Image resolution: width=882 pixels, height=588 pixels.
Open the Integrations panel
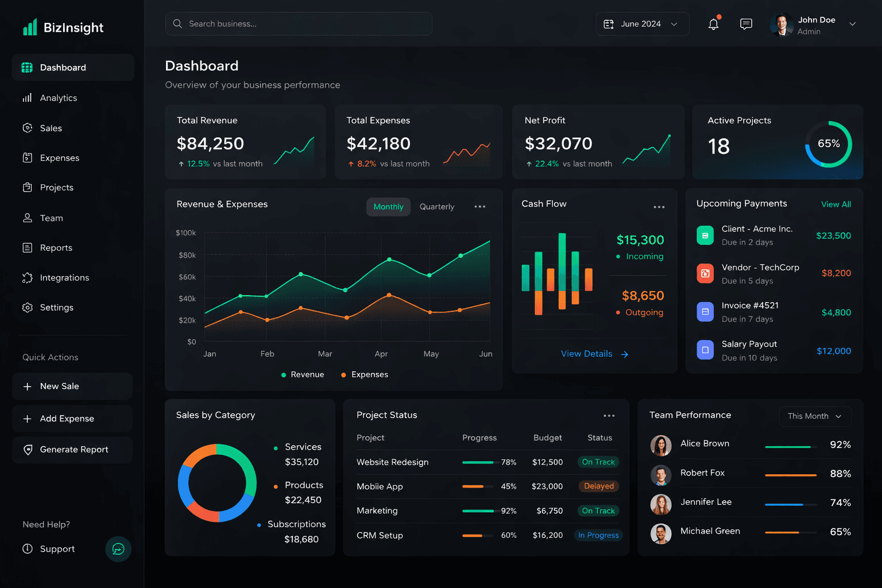pos(63,277)
